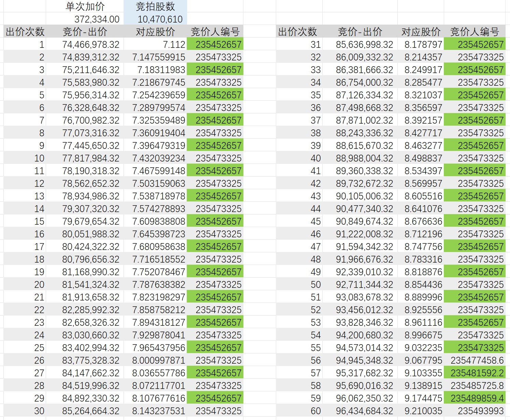
Task: Select bid amount 76,700,982.32
Action: point(85,120)
